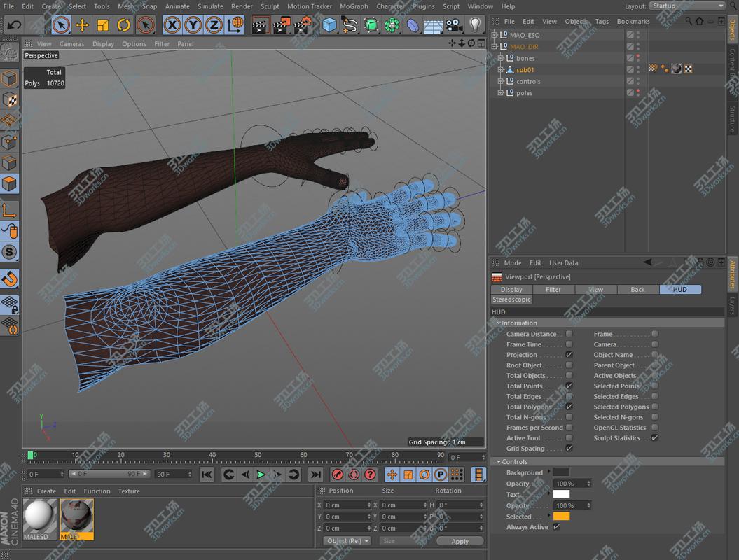Expand the MAO_ESQ object tree

(x=494, y=35)
